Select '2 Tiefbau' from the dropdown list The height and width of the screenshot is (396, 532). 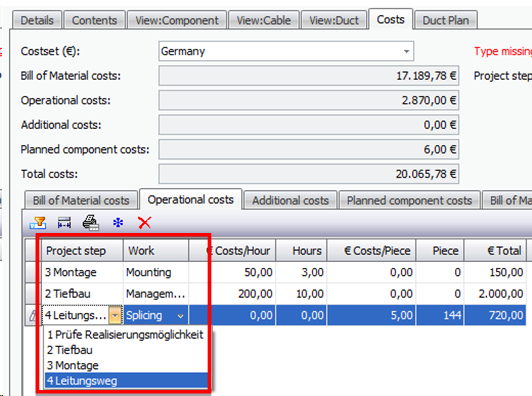(126, 350)
